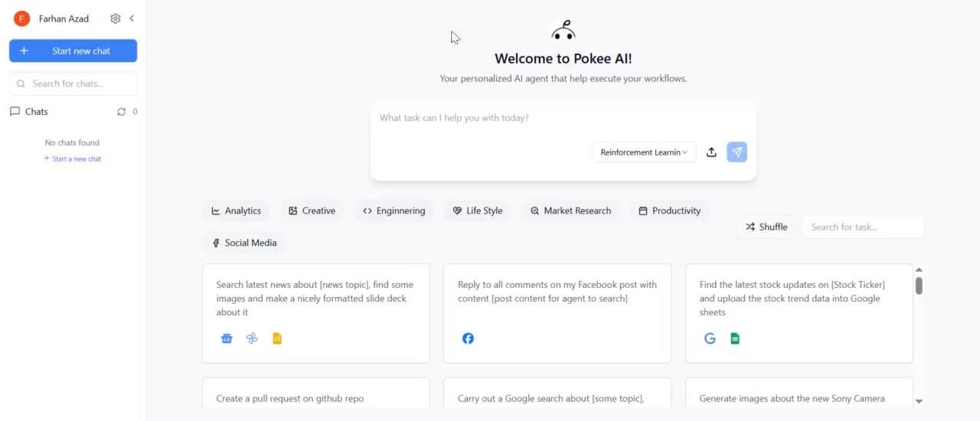980x421 pixels.
Task: Click the magnifier icon in Search for chats
Action: [x=21, y=84]
